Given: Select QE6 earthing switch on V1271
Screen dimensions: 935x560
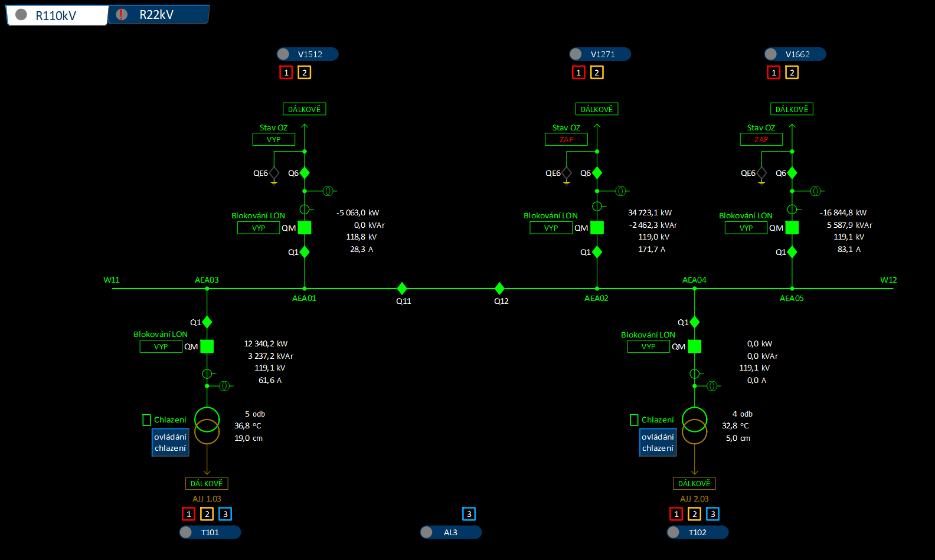Looking at the screenshot, I should coord(567,173).
